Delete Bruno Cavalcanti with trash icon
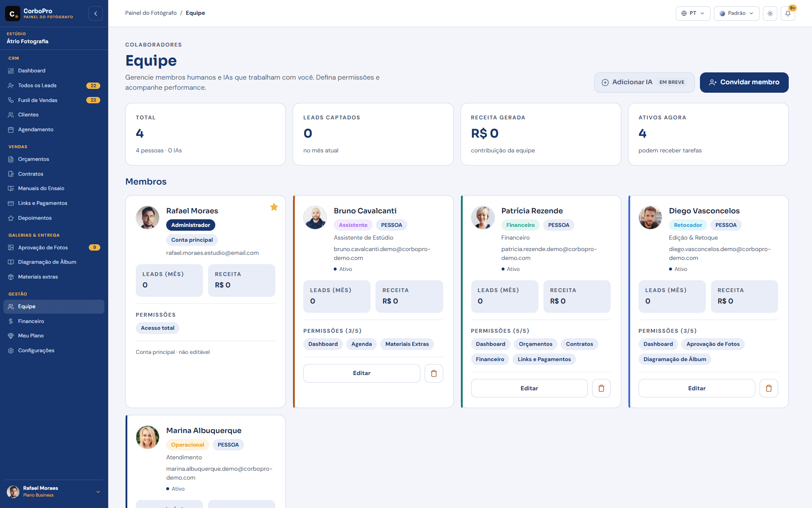812x508 pixels. (x=433, y=373)
